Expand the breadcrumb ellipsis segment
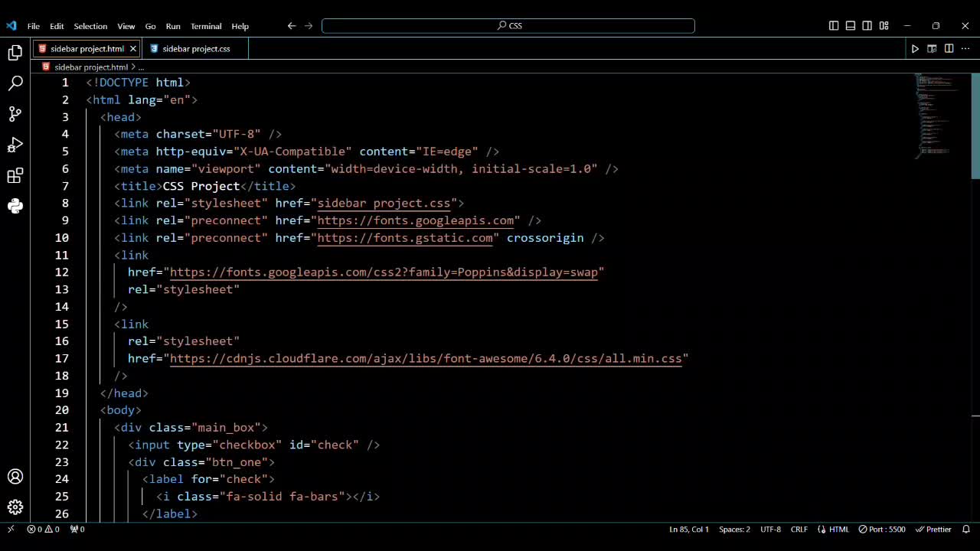This screenshot has width=980, height=551. point(141,67)
